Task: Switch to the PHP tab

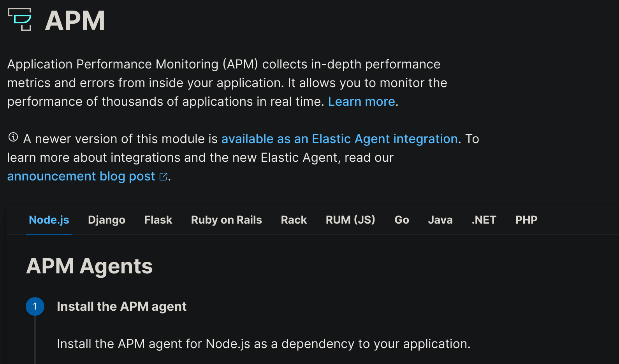Action: tap(526, 220)
